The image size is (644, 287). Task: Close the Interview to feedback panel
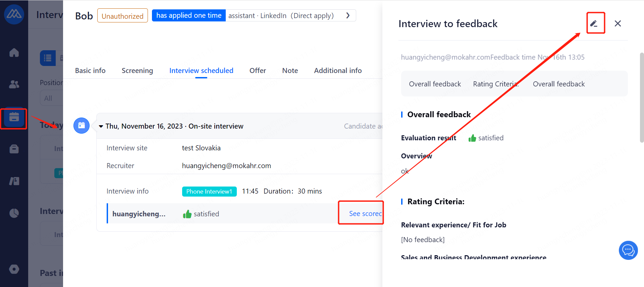pos(618,23)
